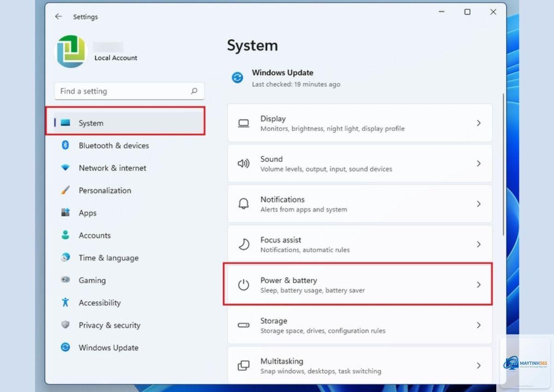Click the Power & battery power icon

243,285
